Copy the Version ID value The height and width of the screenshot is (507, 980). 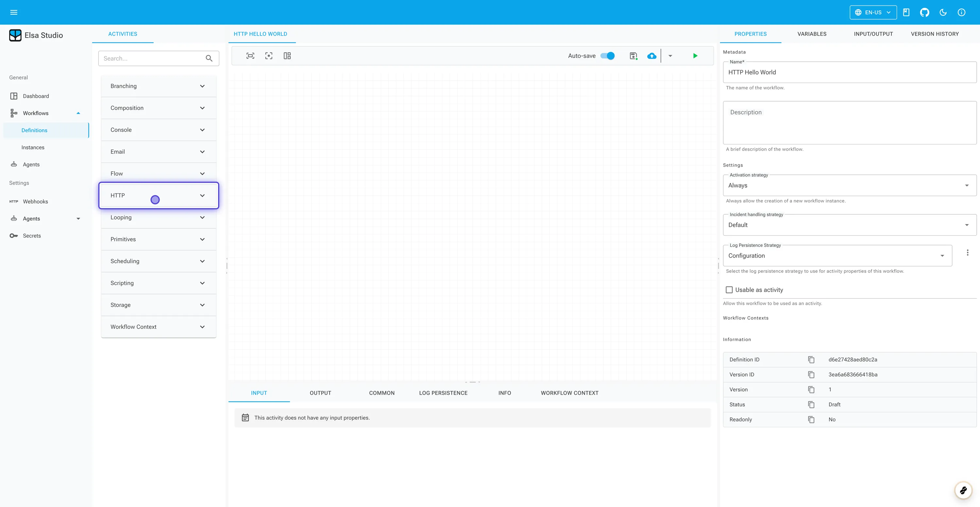811,375
